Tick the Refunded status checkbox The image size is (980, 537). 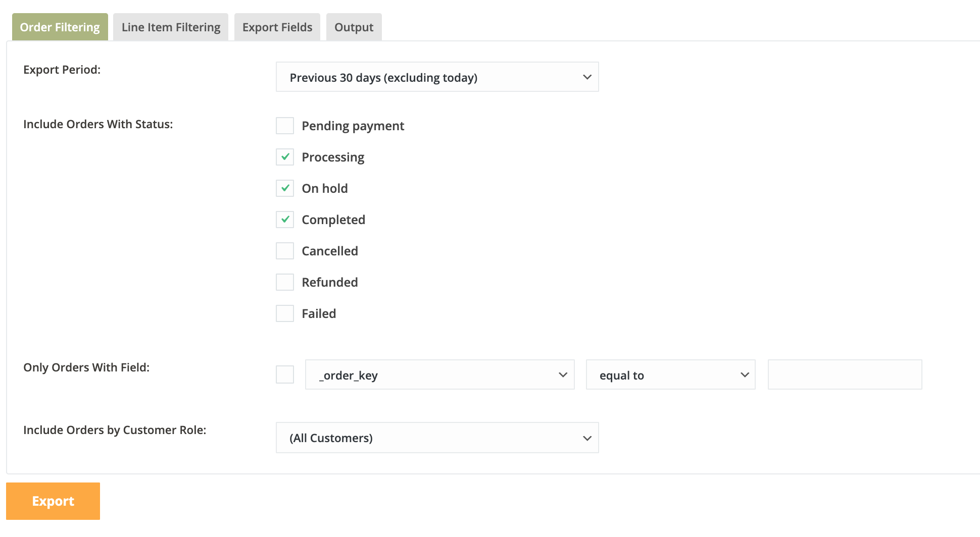(285, 282)
